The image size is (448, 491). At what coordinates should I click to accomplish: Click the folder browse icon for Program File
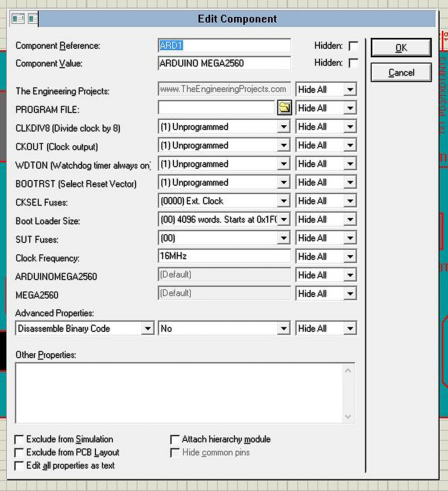(x=284, y=108)
